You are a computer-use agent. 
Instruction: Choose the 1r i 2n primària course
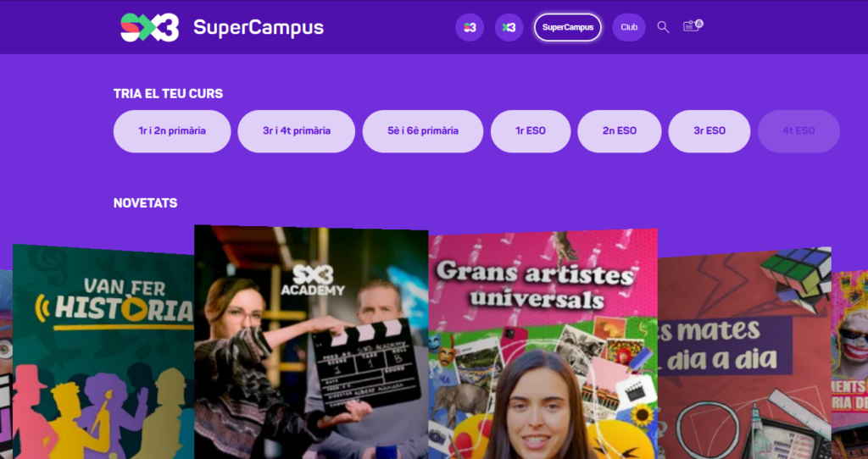pos(172,131)
